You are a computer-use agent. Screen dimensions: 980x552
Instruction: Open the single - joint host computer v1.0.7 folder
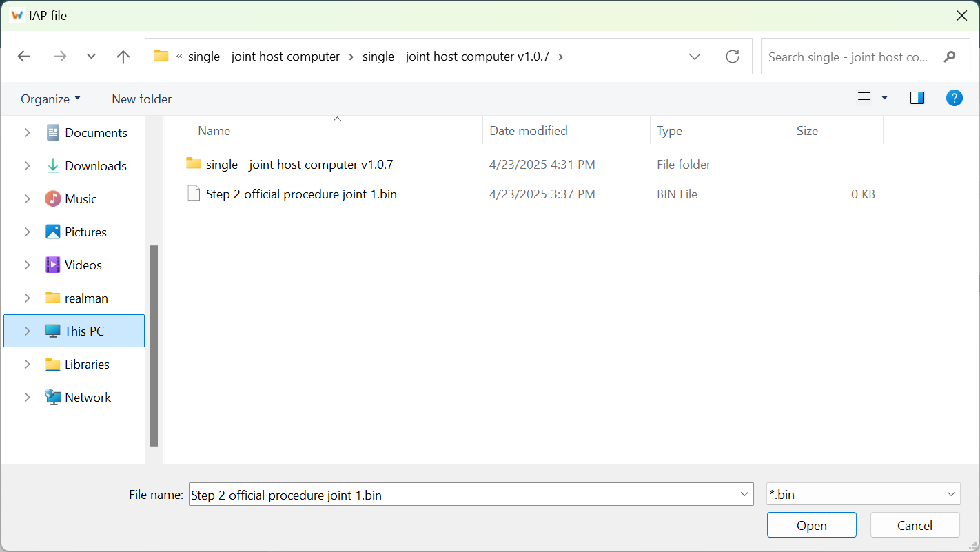click(299, 165)
